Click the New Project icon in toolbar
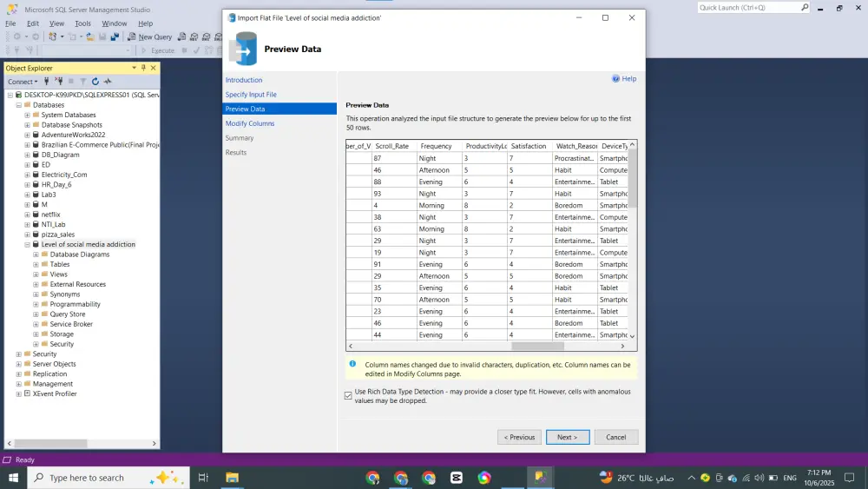 click(53, 36)
